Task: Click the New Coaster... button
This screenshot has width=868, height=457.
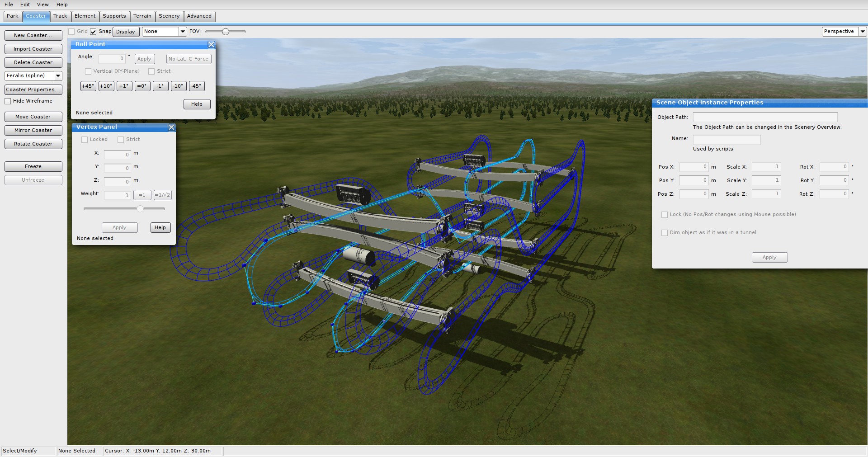Action: [x=33, y=35]
